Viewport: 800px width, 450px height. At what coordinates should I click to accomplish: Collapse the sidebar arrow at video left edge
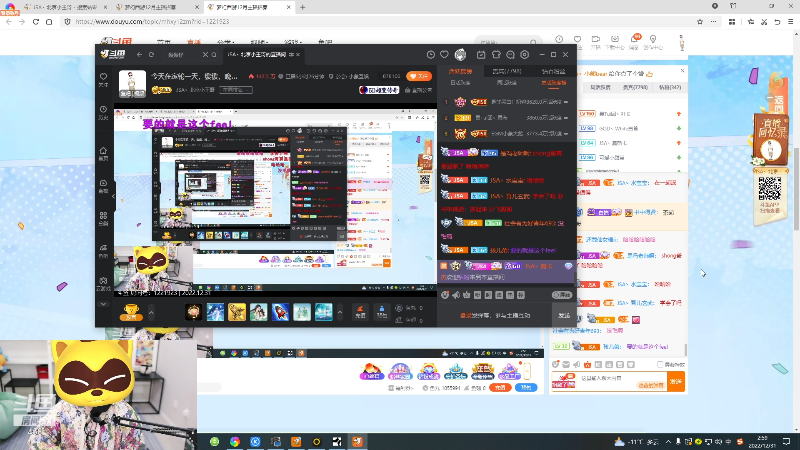pyautogui.click(x=113, y=196)
